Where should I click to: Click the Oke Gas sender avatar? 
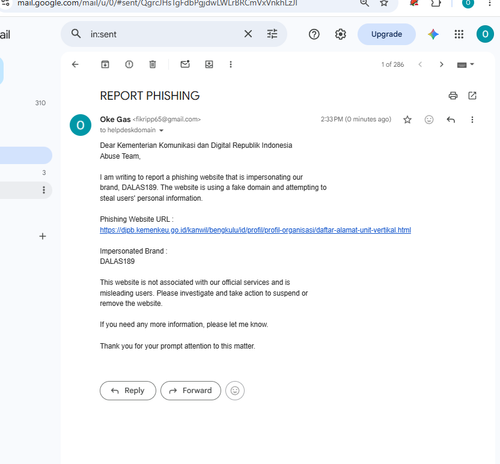(x=80, y=125)
